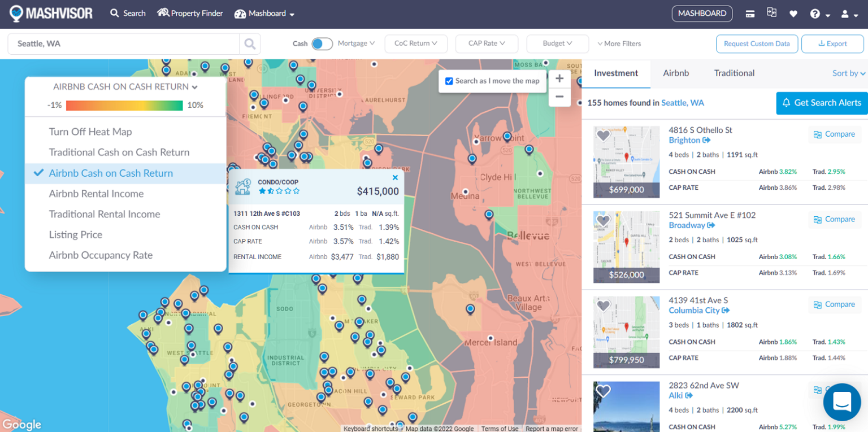Open the Mashboard menu
Image resolution: width=868 pixels, height=432 pixels.
click(x=264, y=13)
